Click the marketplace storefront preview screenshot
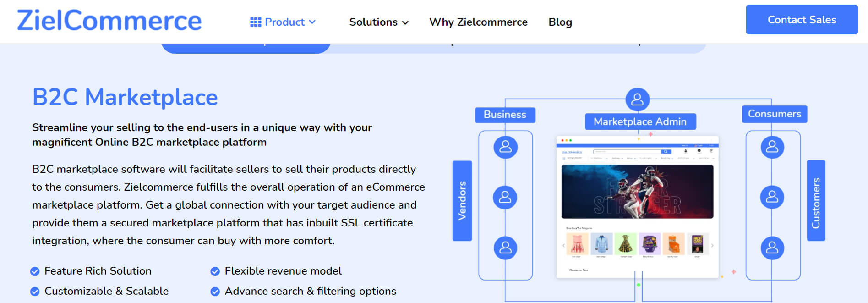The width and height of the screenshot is (868, 303). 637,206
